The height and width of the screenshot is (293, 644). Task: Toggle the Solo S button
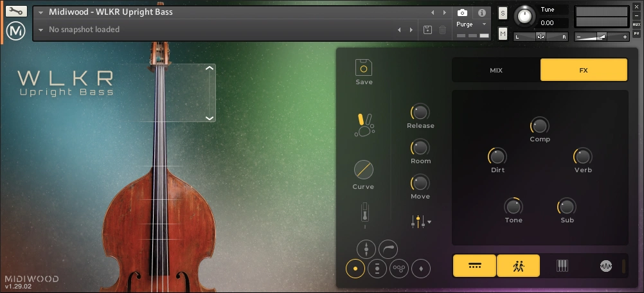point(503,13)
